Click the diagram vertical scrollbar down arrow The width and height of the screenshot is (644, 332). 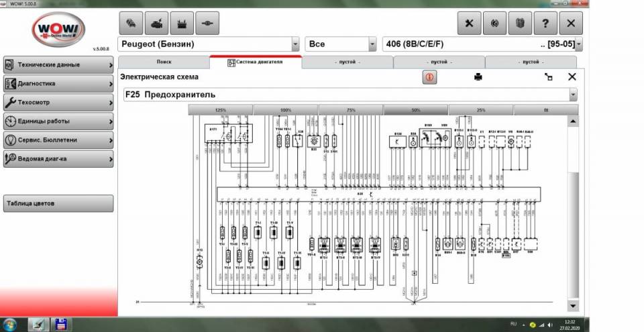coord(572,305)
